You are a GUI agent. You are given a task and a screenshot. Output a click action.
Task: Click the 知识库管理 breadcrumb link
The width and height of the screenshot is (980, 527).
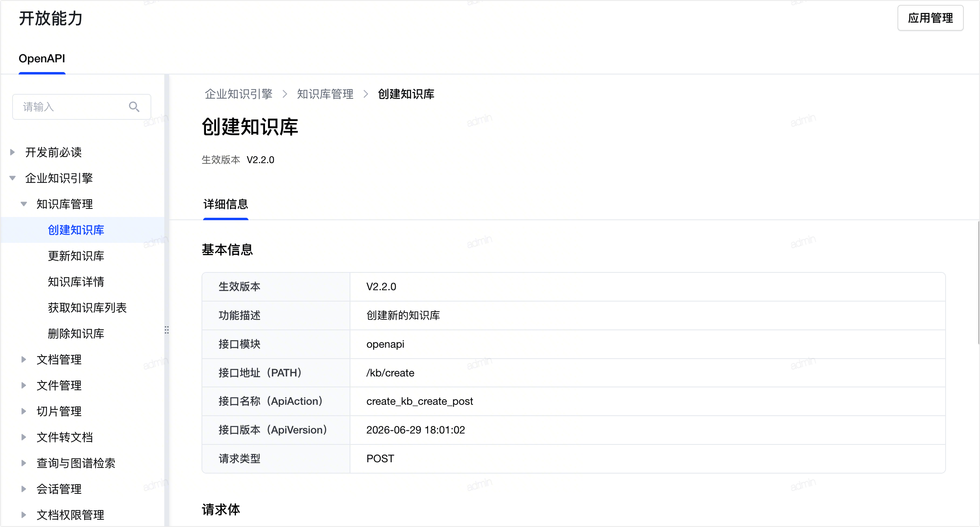325,94
